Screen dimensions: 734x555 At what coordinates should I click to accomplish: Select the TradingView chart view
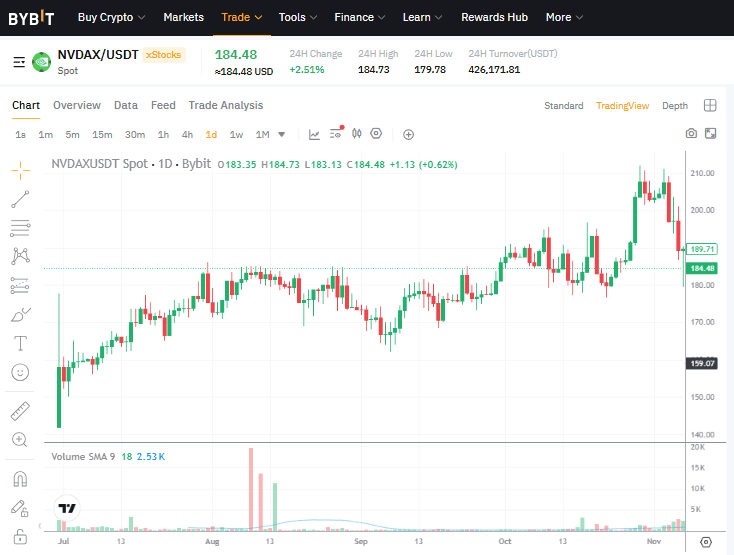click(622, 106)
